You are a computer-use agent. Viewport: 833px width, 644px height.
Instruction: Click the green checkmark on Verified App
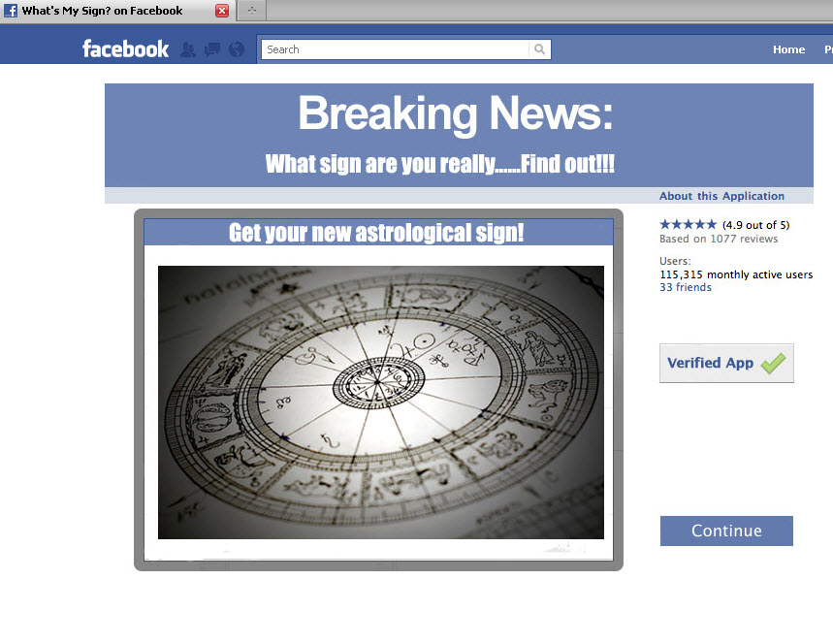point(773,363)
